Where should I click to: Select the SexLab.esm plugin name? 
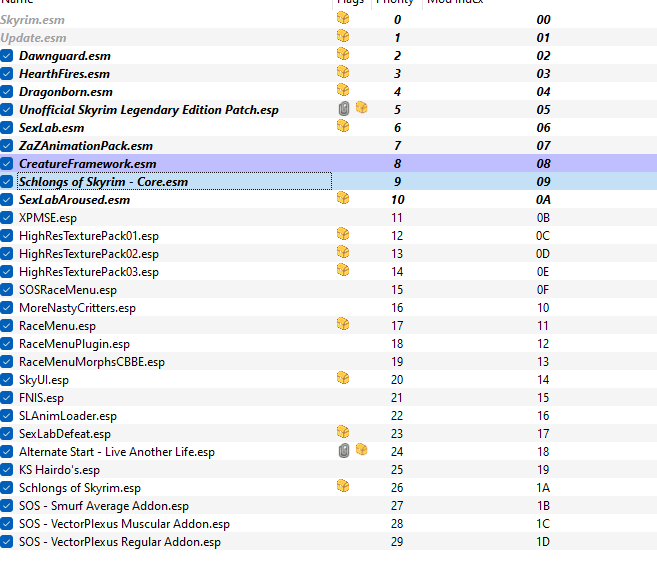coord(52,128)
